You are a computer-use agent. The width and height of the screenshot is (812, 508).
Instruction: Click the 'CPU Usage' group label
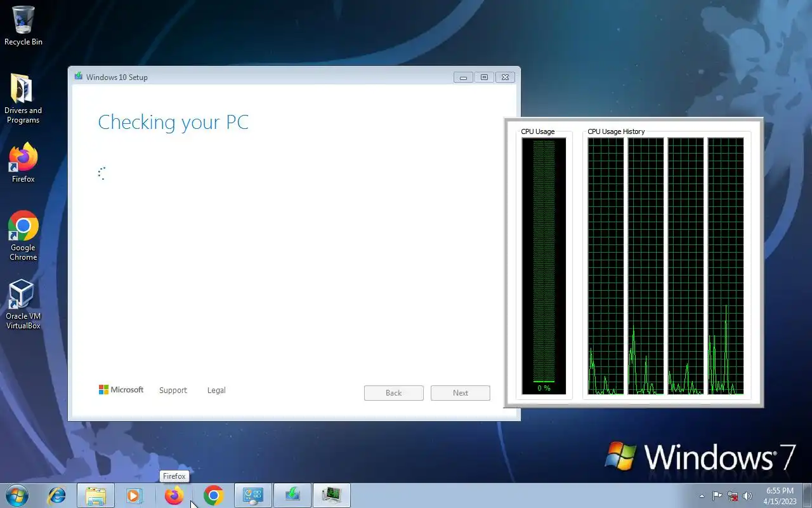point(538,131)
